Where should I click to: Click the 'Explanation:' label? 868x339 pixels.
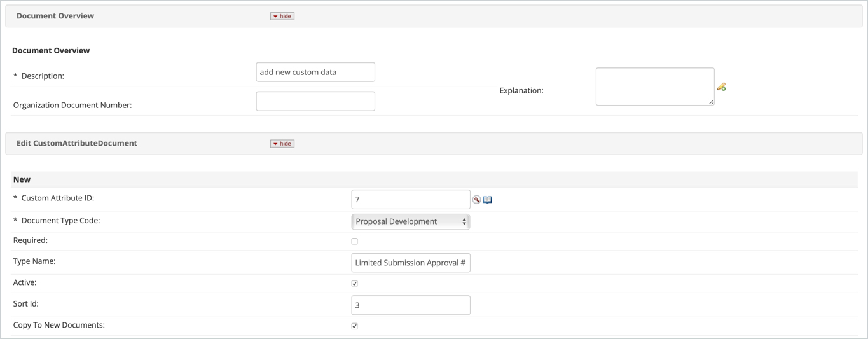(521, 90)
